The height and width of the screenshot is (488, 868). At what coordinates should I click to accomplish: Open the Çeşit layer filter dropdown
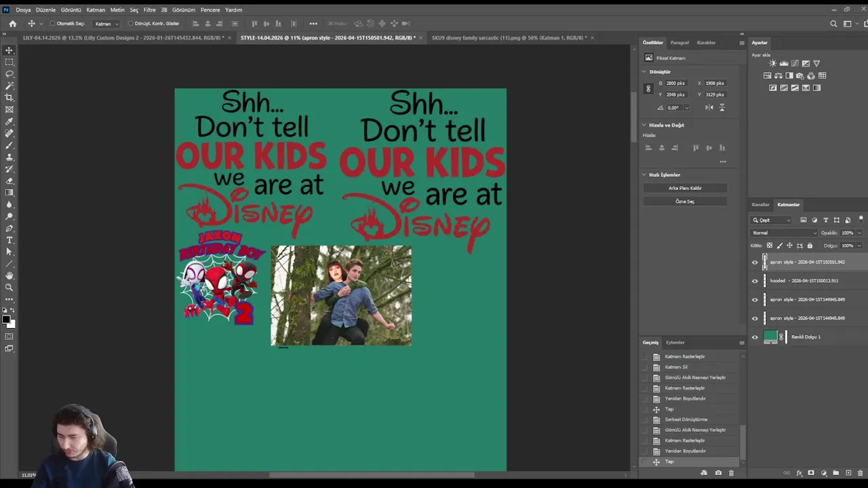(772, 220)
